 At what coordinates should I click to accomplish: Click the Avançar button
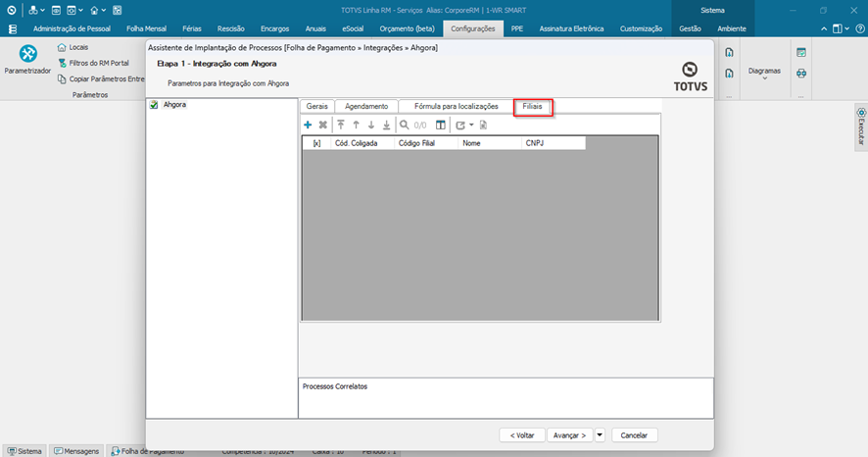pos(569,435)
